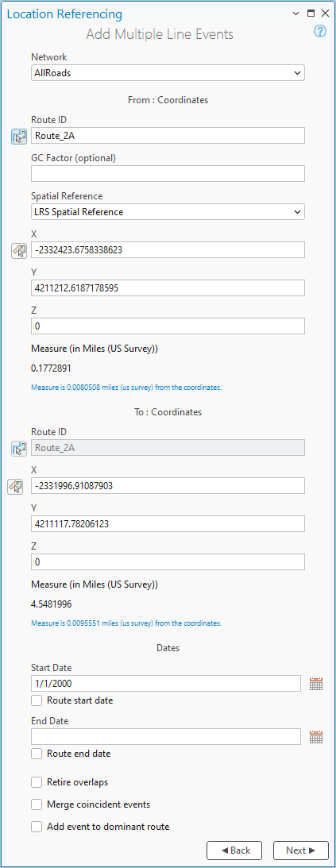This screenshot has height=868, width=336.
Task: Enable Route start date checkbox
Action: 37,700
